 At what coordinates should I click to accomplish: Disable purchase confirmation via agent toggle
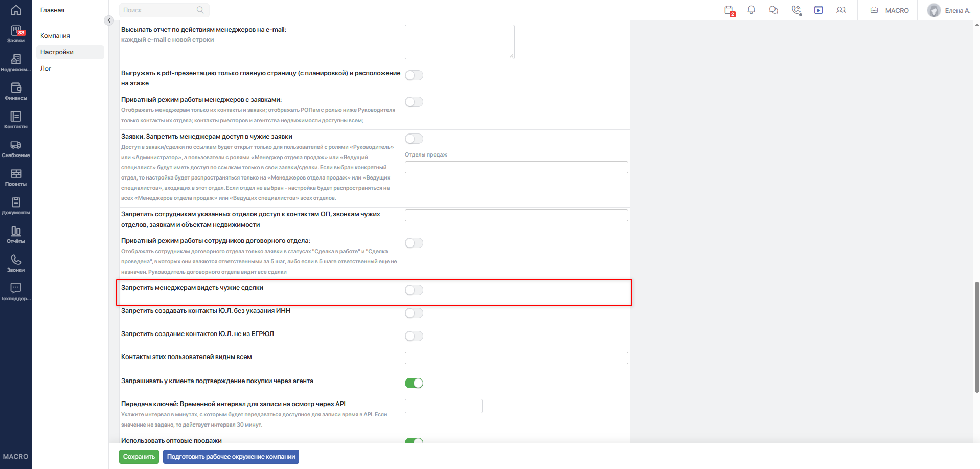pos(414,383)
